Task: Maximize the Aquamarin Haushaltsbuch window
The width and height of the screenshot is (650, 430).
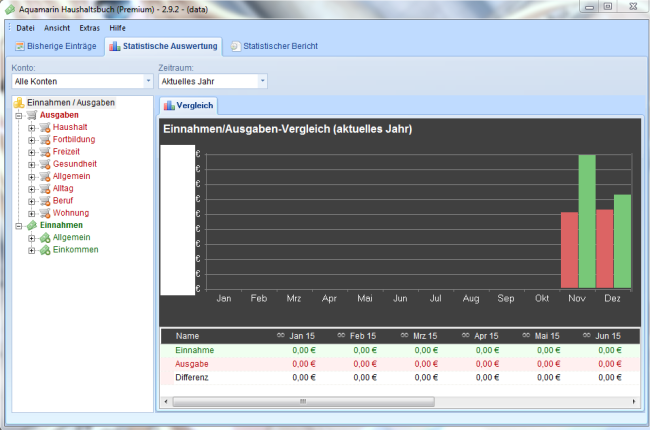Action: tap(608, 7)
